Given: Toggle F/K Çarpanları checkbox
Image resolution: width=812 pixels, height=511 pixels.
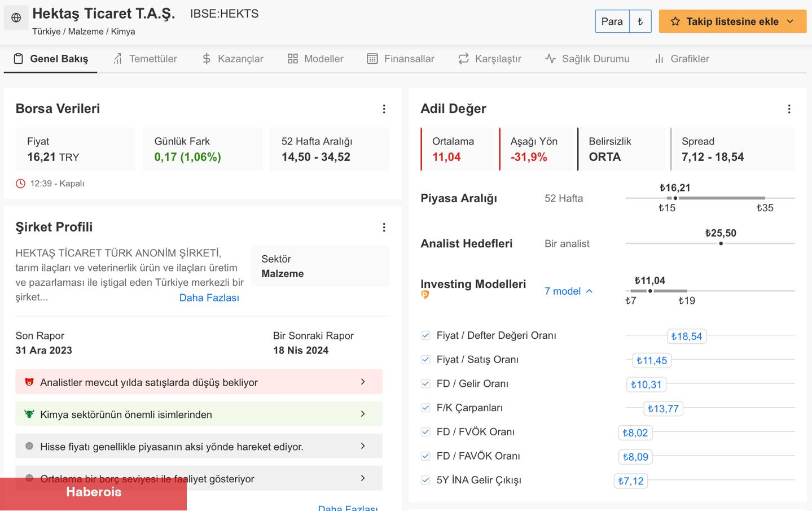Looking at the screenshot, I should 425,408.
